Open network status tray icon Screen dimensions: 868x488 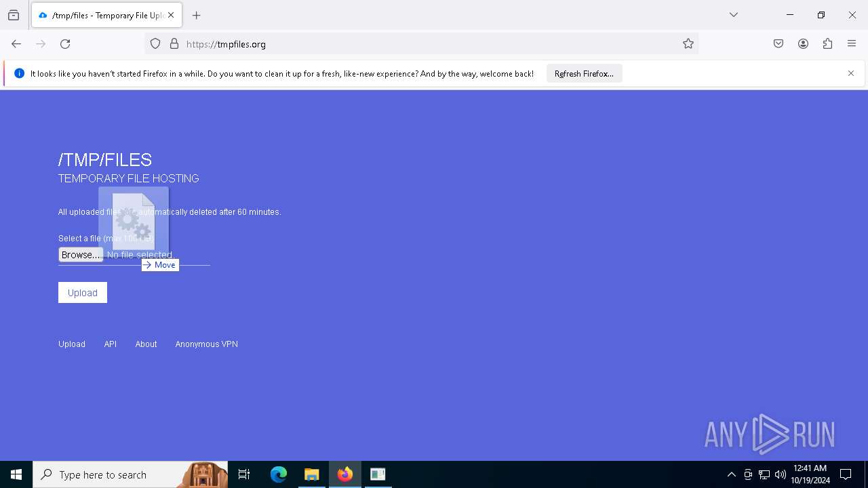coord(764,474)
